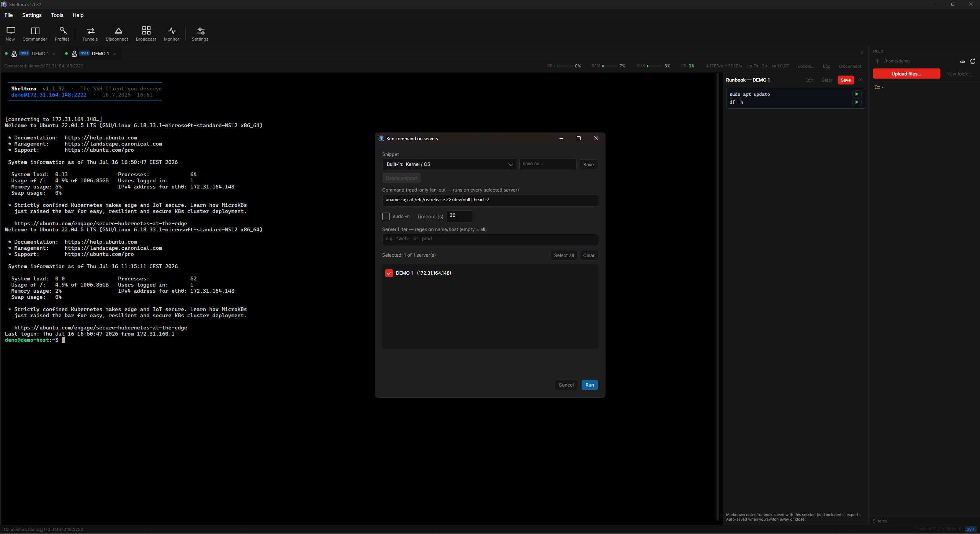
Task: Click the RAM usage meter bar
Action: click(x=610, y=66)
